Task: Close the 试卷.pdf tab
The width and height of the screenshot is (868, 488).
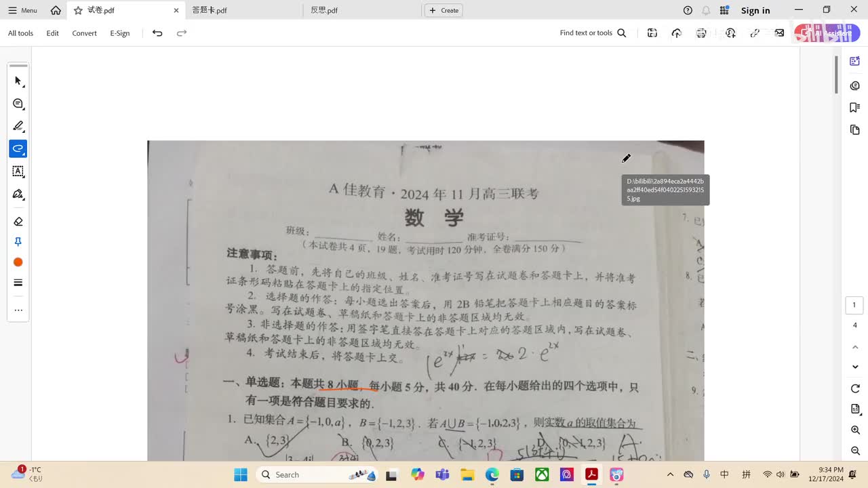Action: pos(176,10)
